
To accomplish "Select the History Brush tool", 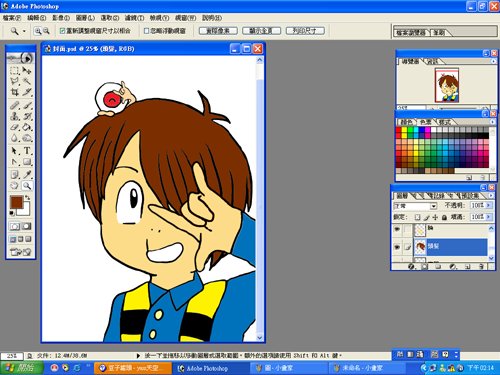I will pyautogui.click(x=27, y=116).
